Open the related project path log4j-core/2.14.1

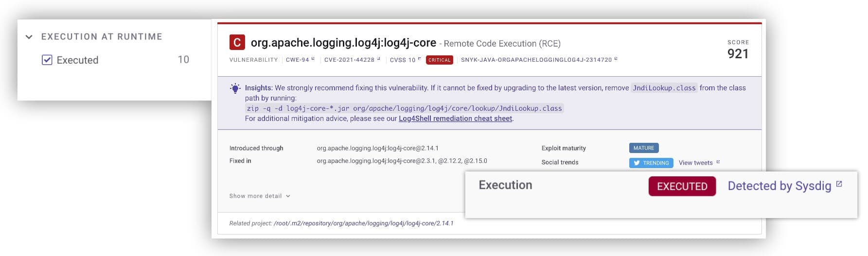pyautogui.click(x=363, y=223)
